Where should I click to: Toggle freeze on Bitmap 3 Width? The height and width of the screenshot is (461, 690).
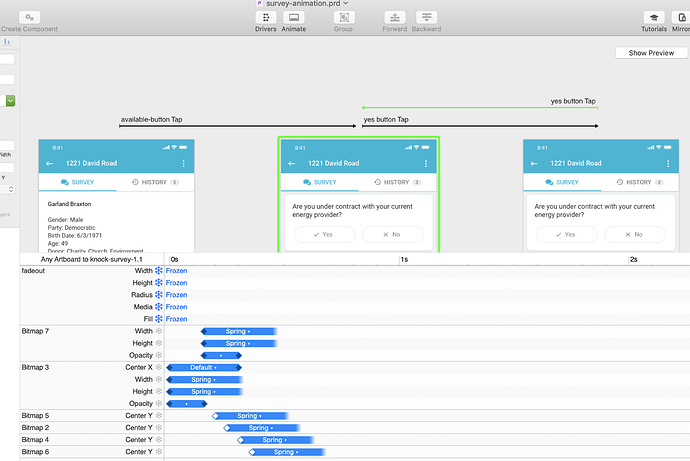click(159, 379)
